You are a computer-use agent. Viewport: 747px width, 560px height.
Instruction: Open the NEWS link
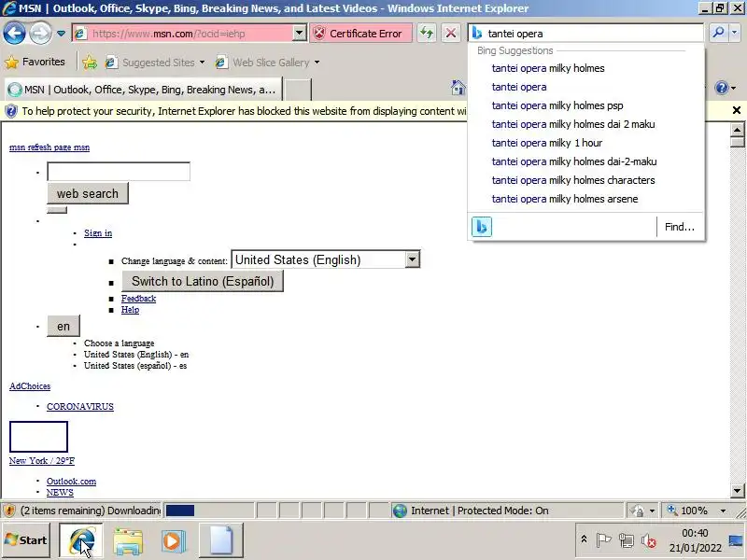(60, 493)
